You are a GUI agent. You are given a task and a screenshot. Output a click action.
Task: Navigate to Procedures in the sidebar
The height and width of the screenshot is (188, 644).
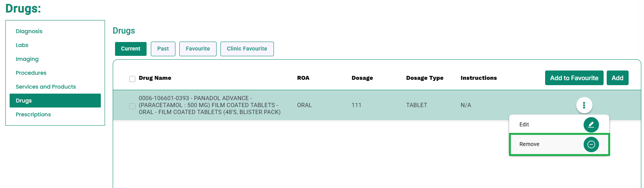(31, 73)
